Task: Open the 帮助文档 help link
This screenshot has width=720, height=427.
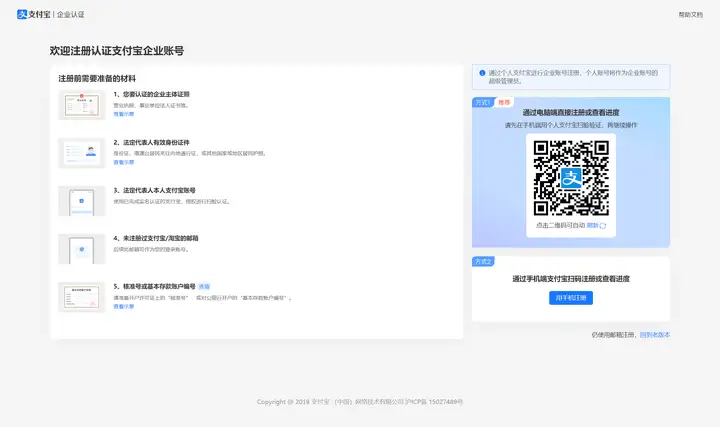Action: point(691,15)
